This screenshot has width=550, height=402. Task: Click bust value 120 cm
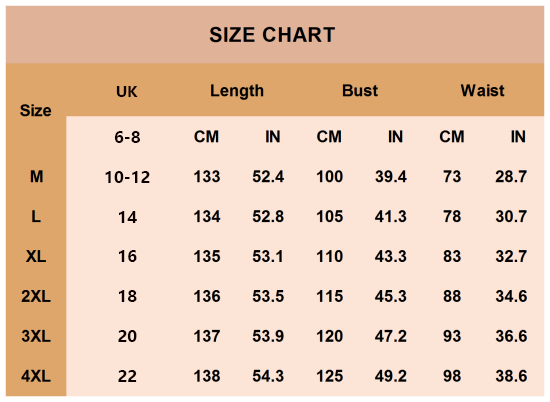pyautogui.click(x=330, y=336)
